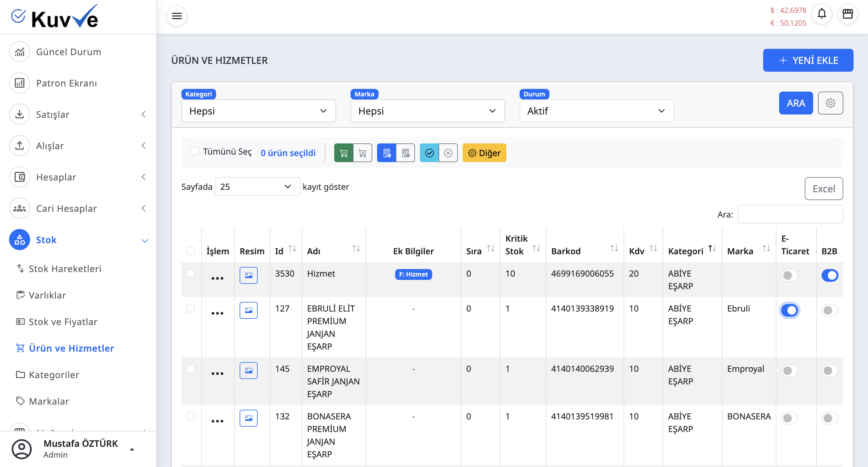Viewport: 868px width, 467px height.
Task: Click the gear settings icon beside ARA
Action: coord(830,103)
